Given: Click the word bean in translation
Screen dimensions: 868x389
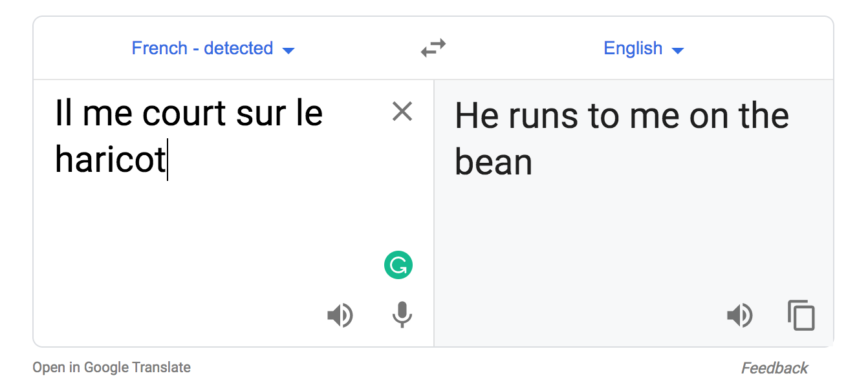Looking at the screenshot, I should [493, 162].
